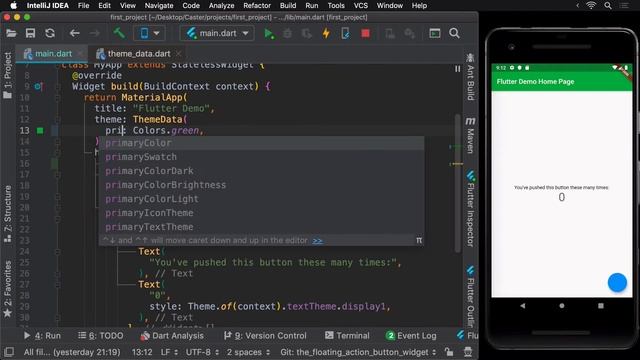This screenshot has height=360, width=640.
Task: Click caret position 13:12 in status bar
Action: click(x=142, y=352)
